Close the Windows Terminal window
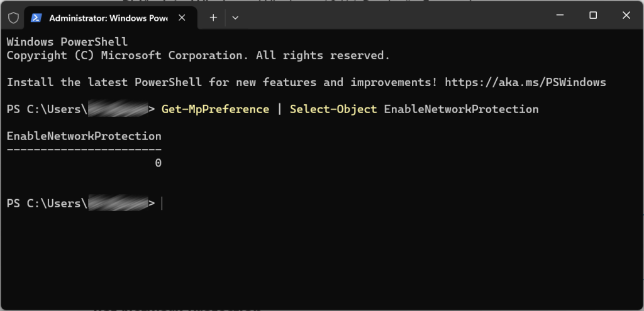 (x=627, y=16)
